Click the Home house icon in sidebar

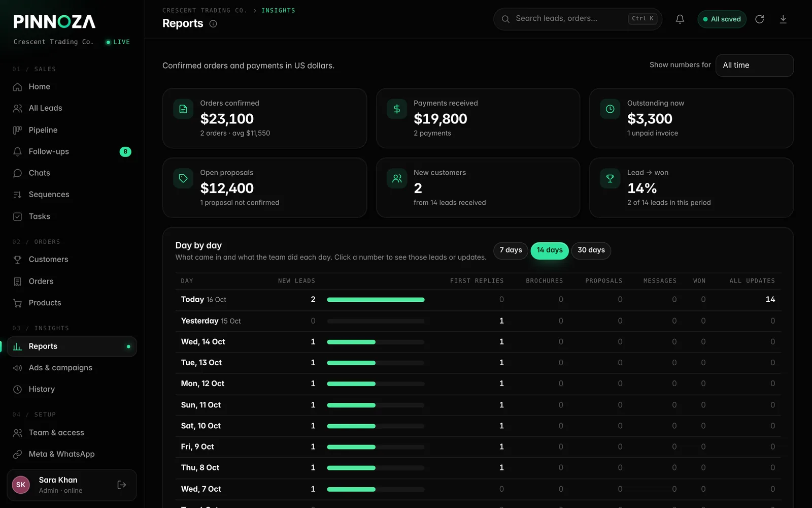tap(18, 87)
